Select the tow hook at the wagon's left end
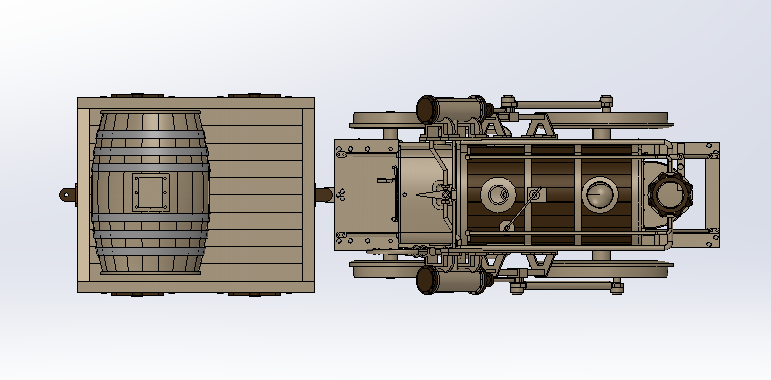This screenshot has width=771, height=380. pyautogui.click(x=68, y=195)
